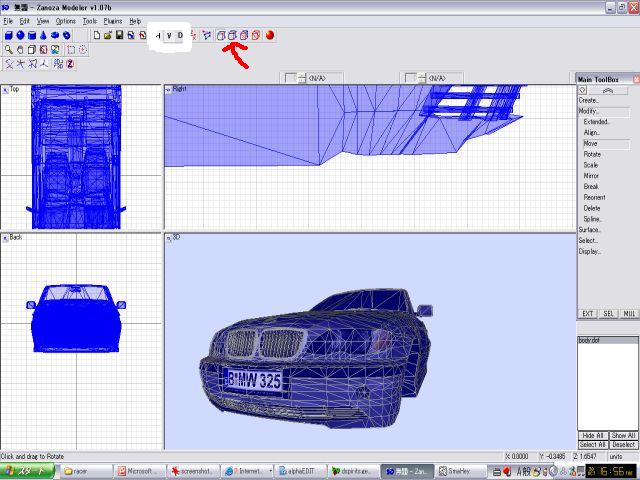Expand the Create... toolbox section

point(589,100)
